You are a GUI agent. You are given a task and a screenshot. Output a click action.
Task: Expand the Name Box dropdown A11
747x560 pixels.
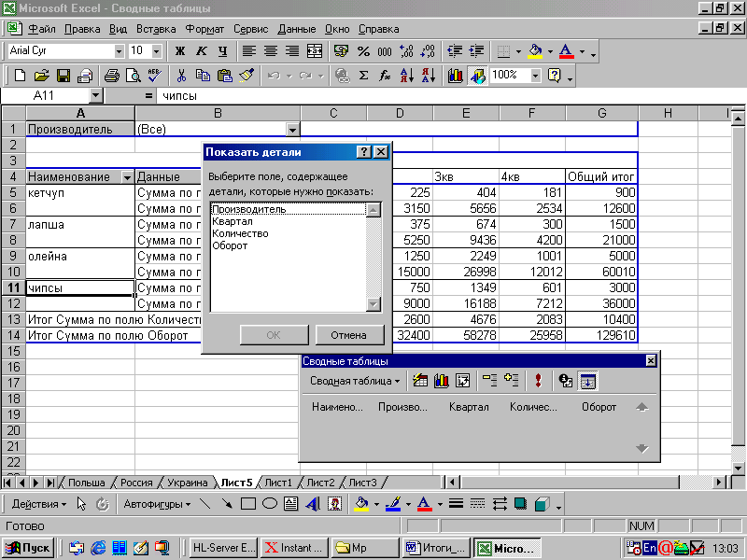pos(96,96)
